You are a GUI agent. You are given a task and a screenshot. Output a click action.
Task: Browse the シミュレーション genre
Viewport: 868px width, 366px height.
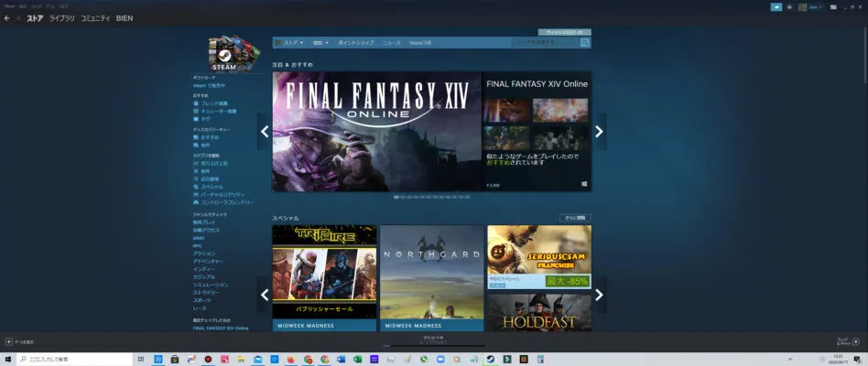click(x=210, y=285)
